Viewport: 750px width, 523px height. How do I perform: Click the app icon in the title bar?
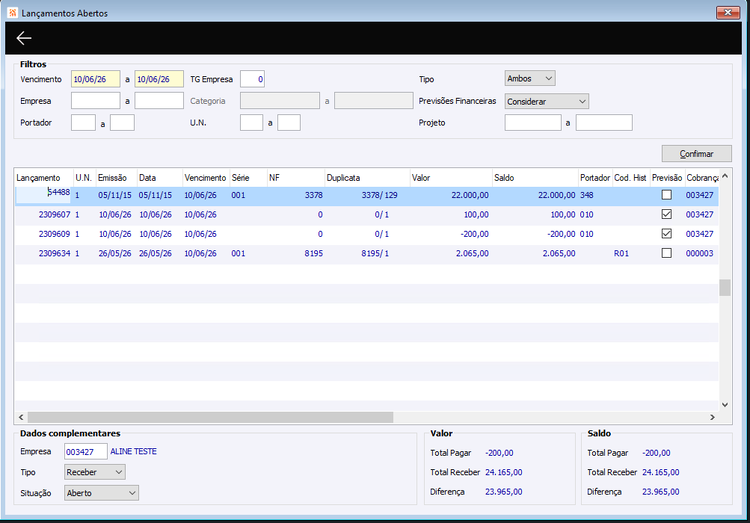pyautogui.click(x=12, y=12)
